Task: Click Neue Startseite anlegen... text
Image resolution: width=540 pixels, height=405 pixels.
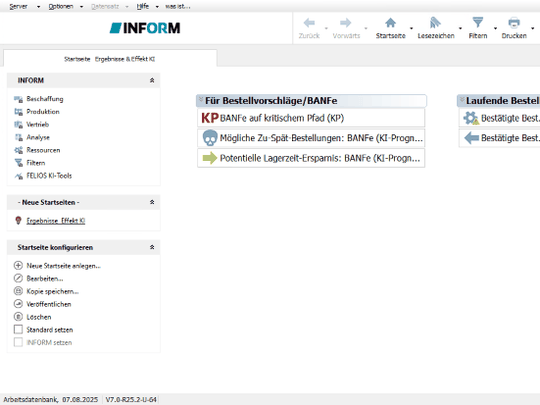Action: 64,266
